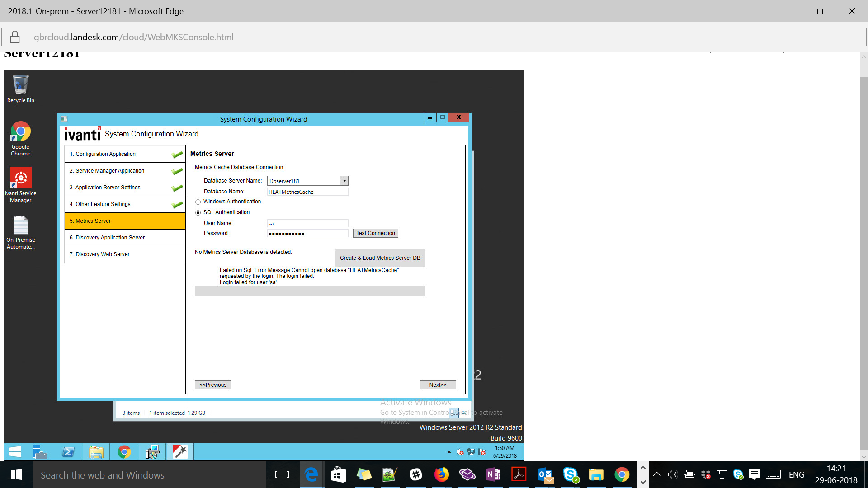Viewport: 868px width, 488px height.
Task: Click Test Connection button
Action: (375, 233)
